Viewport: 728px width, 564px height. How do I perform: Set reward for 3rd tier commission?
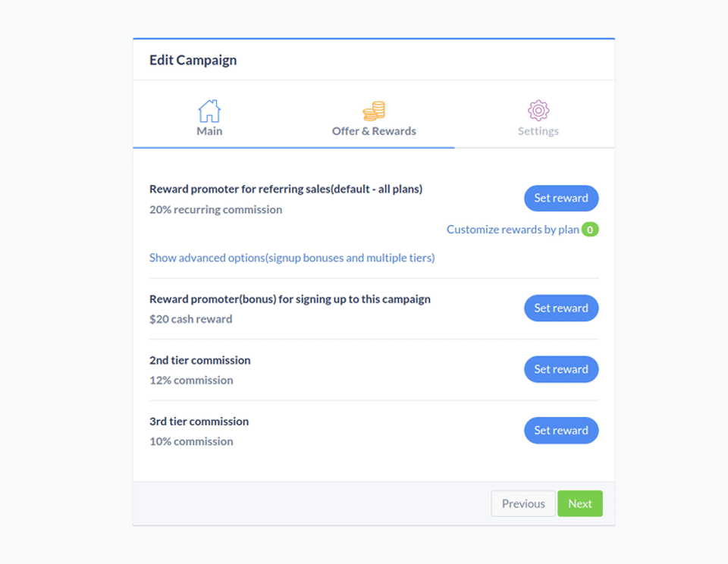point(561,431)
